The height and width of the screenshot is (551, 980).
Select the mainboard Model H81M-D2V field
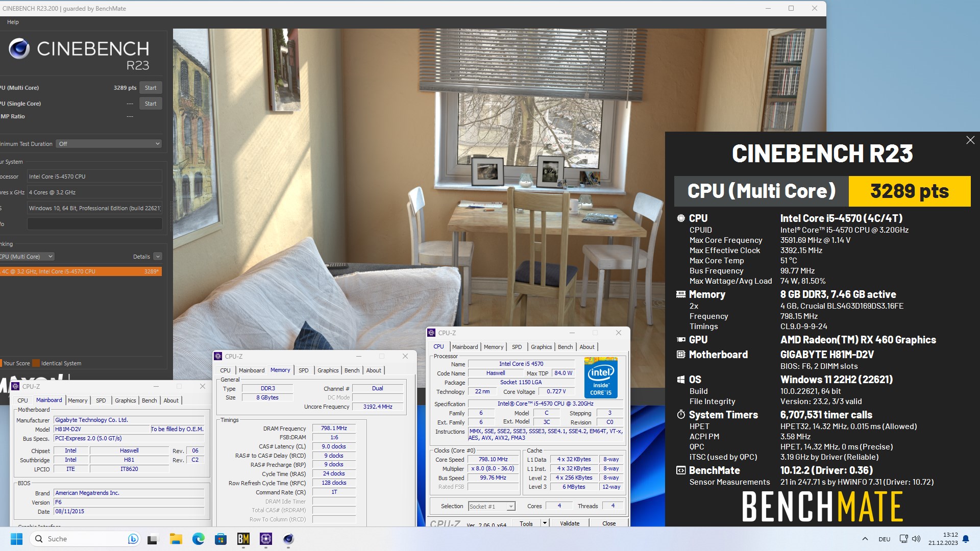coord(102,429)
